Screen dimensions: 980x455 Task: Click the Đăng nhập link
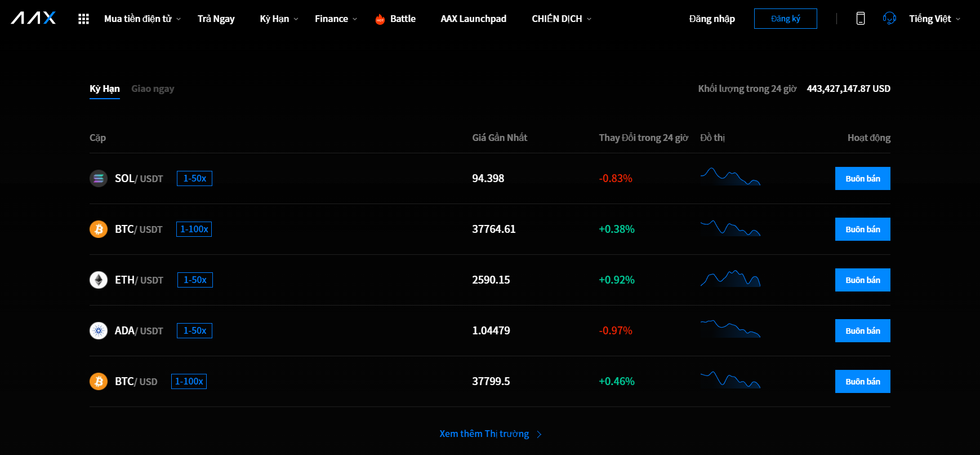pos(712,19)
